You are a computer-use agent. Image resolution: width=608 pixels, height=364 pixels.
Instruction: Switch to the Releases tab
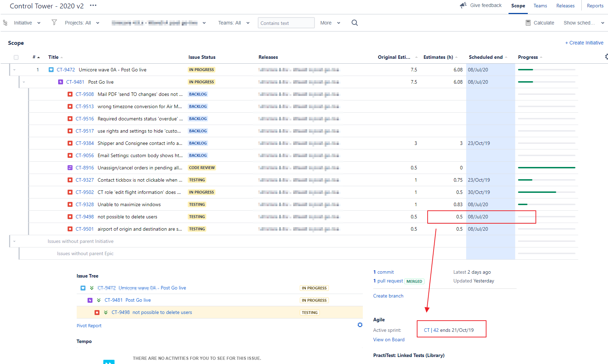(565, 6)
